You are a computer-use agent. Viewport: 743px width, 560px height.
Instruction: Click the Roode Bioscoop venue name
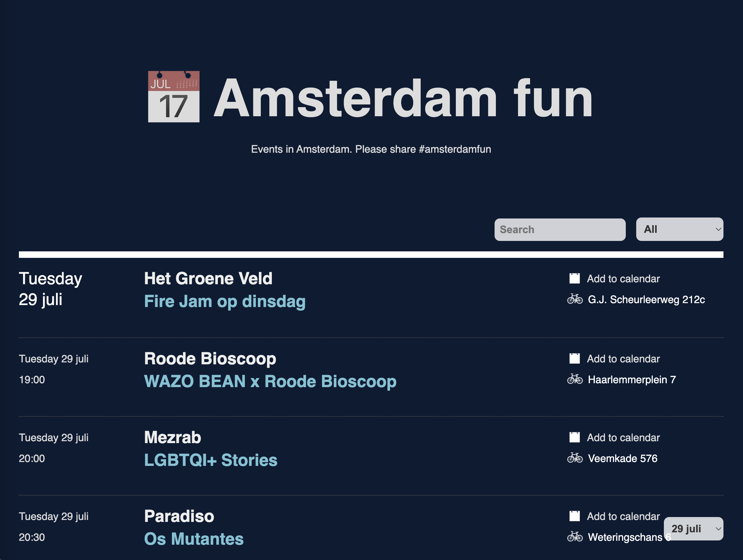pos(210,358)
